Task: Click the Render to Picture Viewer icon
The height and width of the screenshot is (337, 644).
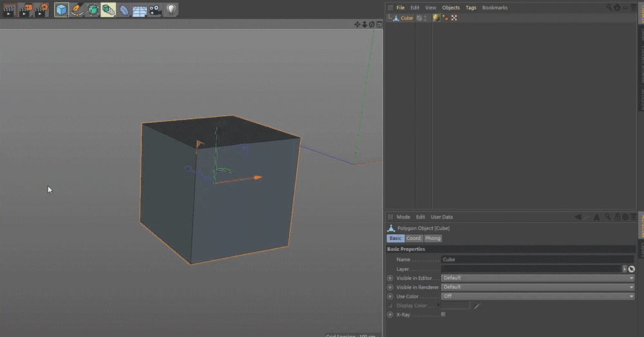Action: (x=26, y=10)
